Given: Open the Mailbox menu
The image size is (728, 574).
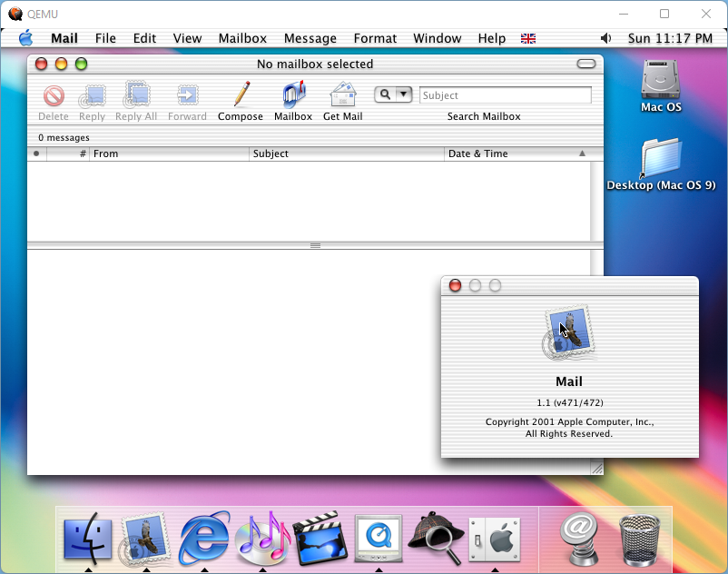Looking at the screenshot, I should [x=242, y=38].
